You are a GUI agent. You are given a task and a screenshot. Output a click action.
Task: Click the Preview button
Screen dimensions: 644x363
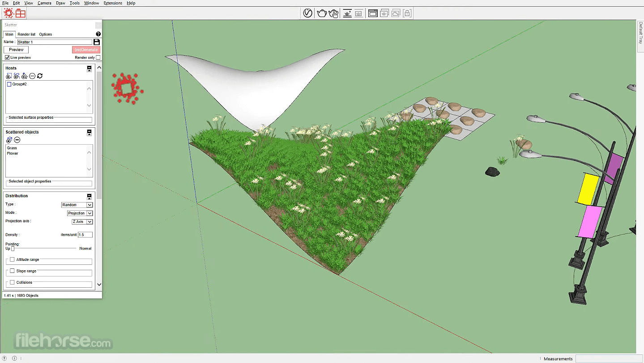point(16,50)
